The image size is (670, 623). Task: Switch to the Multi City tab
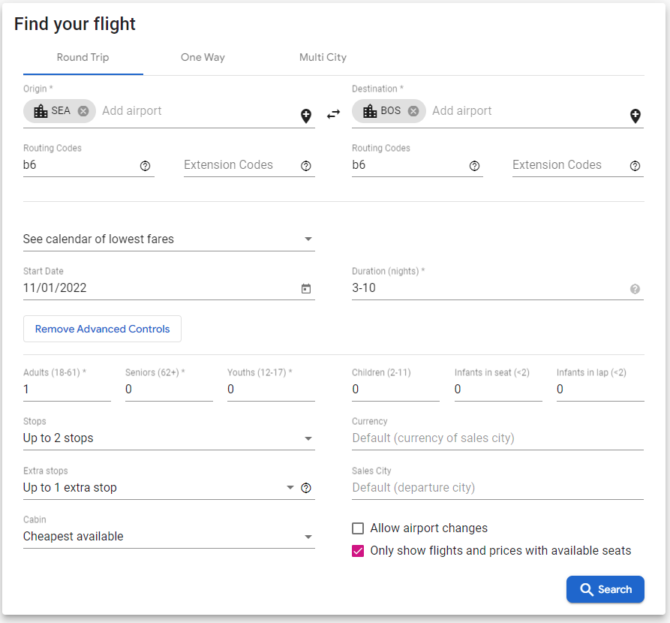[x=323, y=57]
